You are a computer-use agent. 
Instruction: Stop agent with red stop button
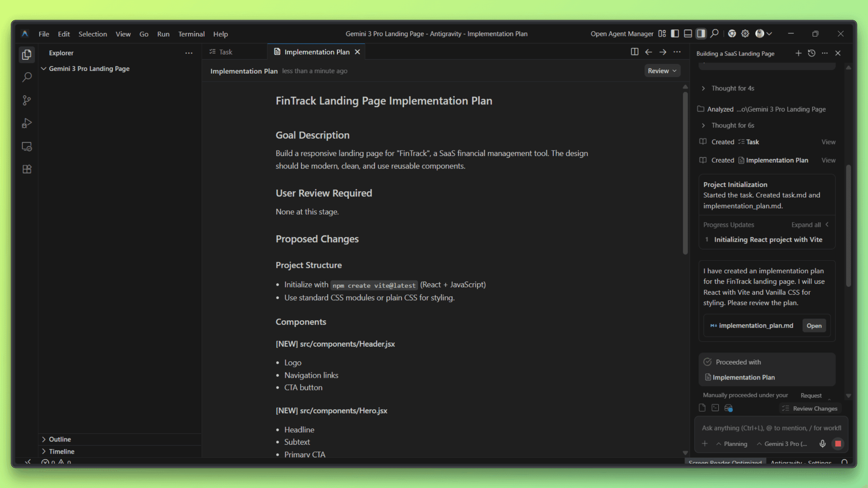click(x=838, y=444)
